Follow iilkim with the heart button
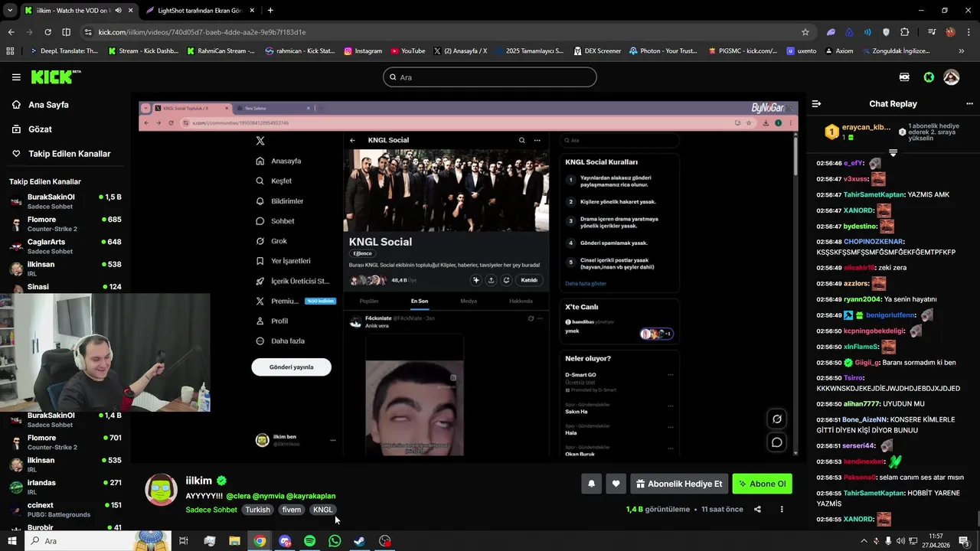This screenshot has width=980, height=551. 616,484
